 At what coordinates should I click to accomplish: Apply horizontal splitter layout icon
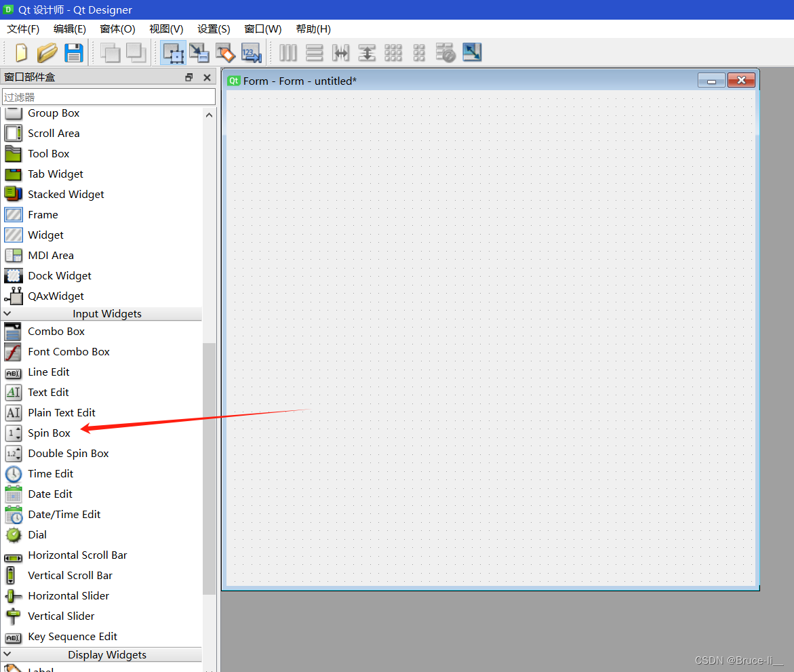341,53
